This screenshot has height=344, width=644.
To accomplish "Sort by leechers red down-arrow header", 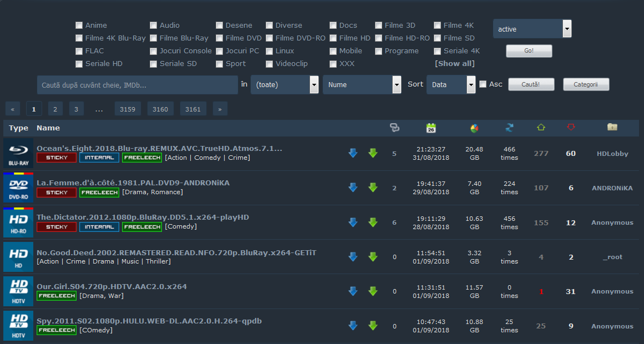I will (x=571, y=128).
